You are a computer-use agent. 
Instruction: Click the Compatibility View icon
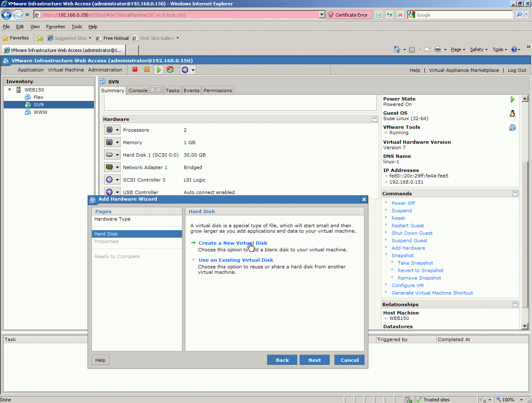(379, 15)
